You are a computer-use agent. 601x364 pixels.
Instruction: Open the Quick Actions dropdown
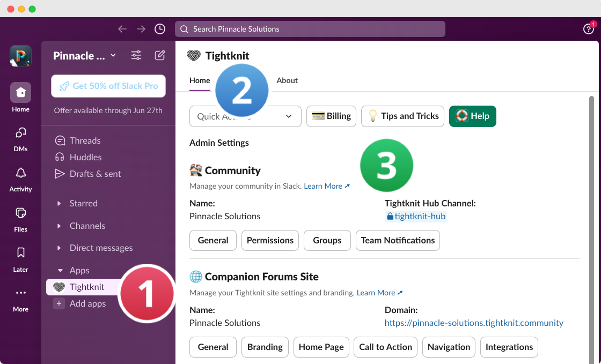tap(245, 116)
